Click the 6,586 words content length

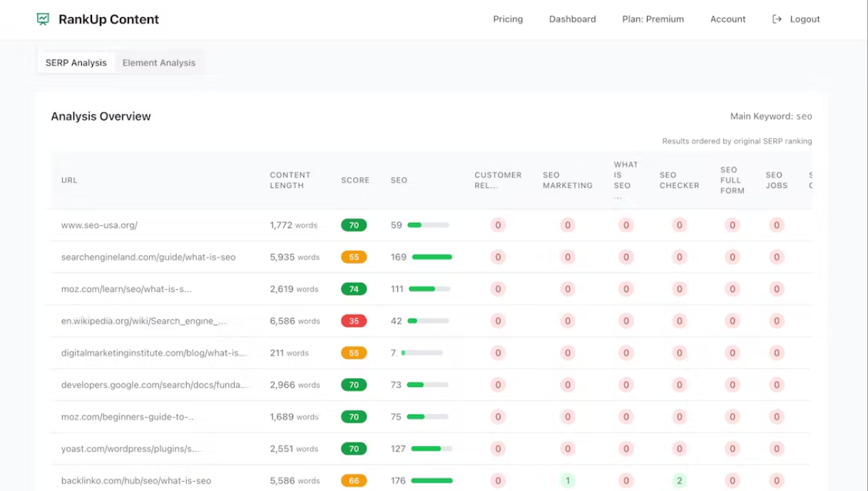point(295,321)
